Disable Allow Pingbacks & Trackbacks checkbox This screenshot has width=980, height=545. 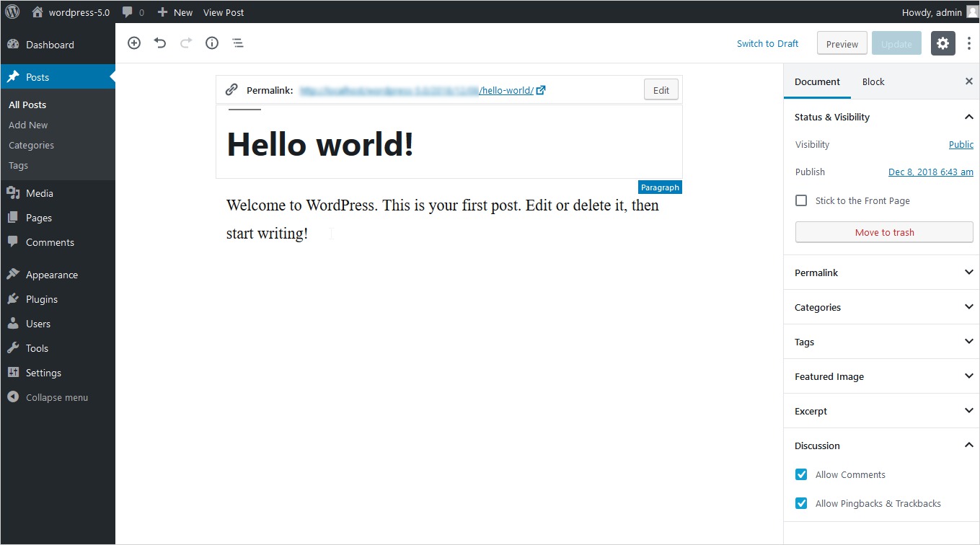[x=801, y=503]
